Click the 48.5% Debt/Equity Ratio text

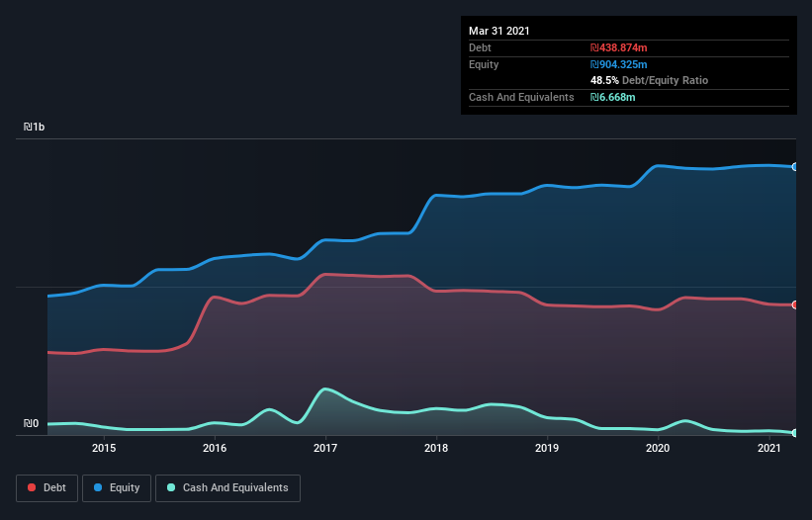650,80
